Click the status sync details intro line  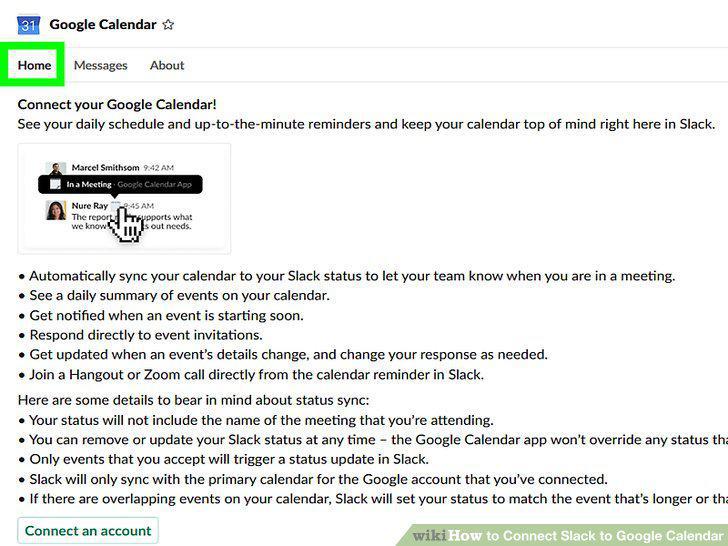click(x=194, y=400)
